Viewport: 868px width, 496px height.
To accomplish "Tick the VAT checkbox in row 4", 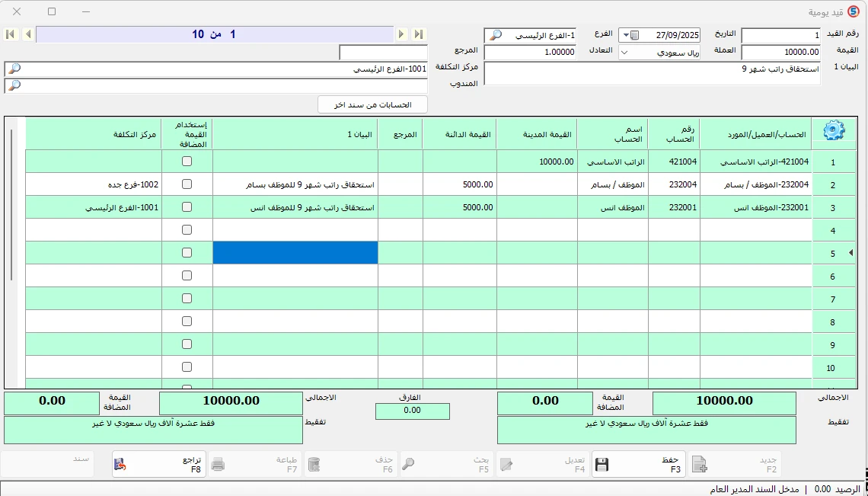I will point(187,230).
